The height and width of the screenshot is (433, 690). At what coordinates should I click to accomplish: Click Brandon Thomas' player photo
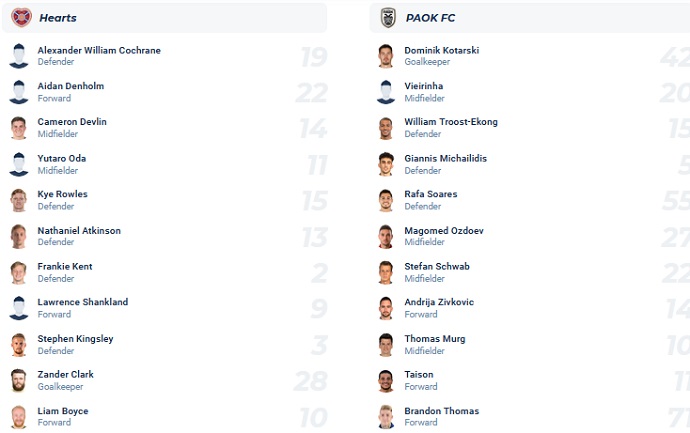pos(386,417)
